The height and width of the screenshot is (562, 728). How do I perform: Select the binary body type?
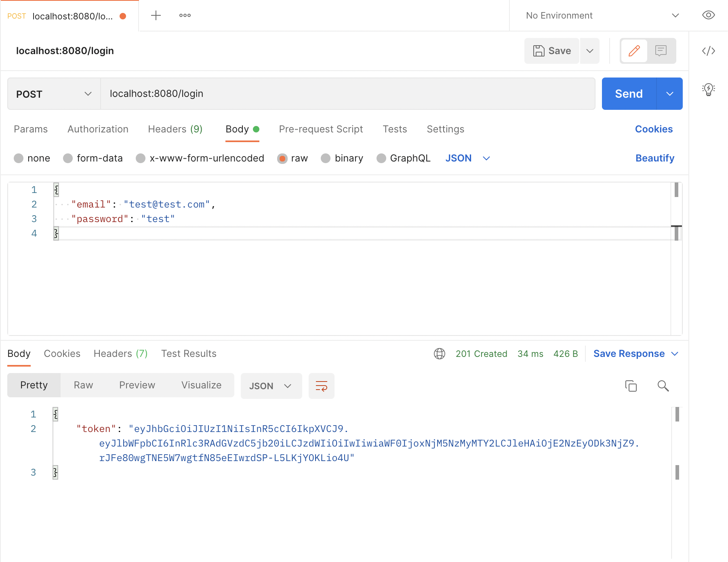[x=342, y=158]
